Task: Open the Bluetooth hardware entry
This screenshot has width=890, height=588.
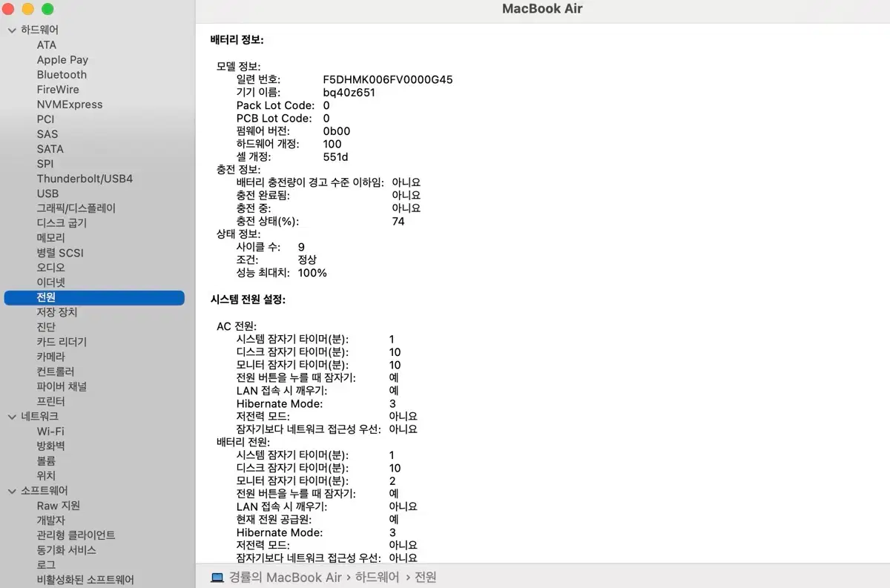Action: click(x=62, y=75)
